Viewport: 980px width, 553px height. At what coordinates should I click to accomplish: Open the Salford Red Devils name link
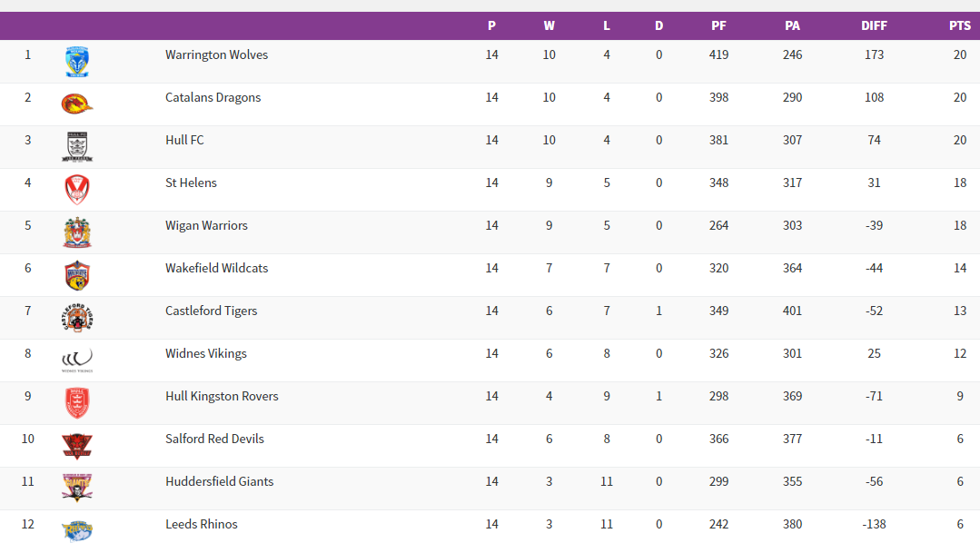point(214,439)
